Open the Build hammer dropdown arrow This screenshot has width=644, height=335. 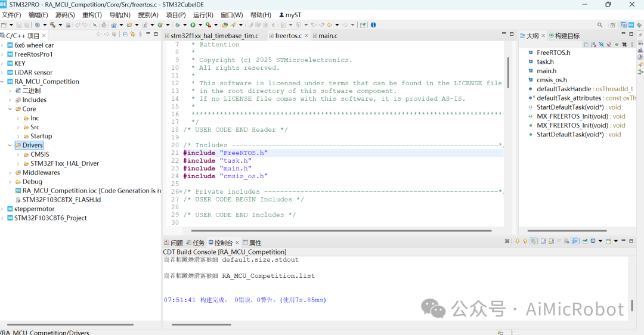(x=60, y=25)
